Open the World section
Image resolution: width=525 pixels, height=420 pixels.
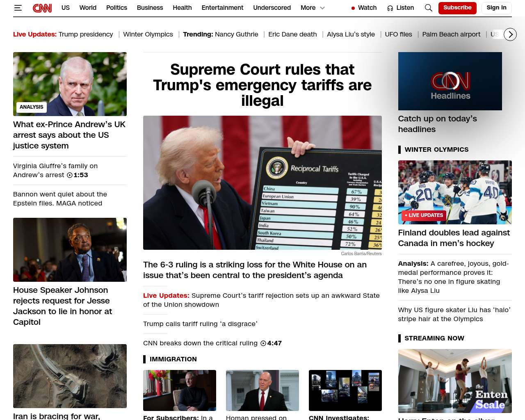pyautogui.click(x=88, y=8)
